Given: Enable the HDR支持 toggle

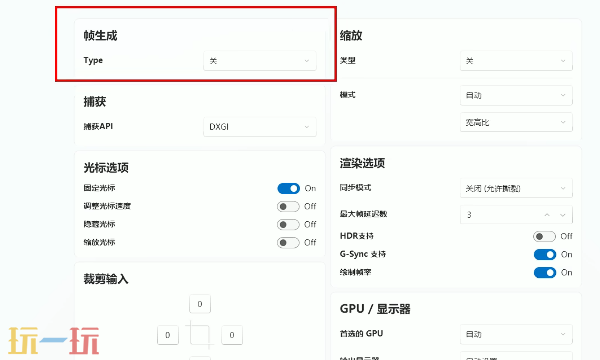Looking at the screenshot, I should coord(544,236).
